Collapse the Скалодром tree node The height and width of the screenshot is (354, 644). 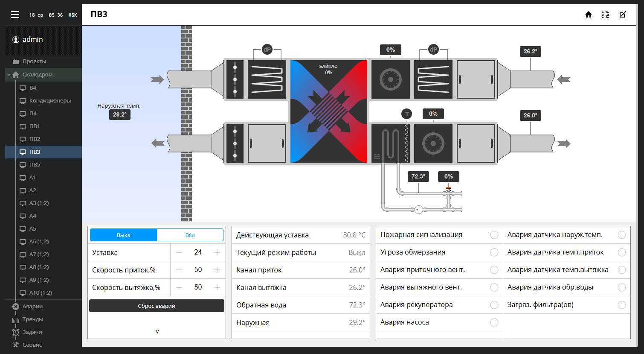9,75
